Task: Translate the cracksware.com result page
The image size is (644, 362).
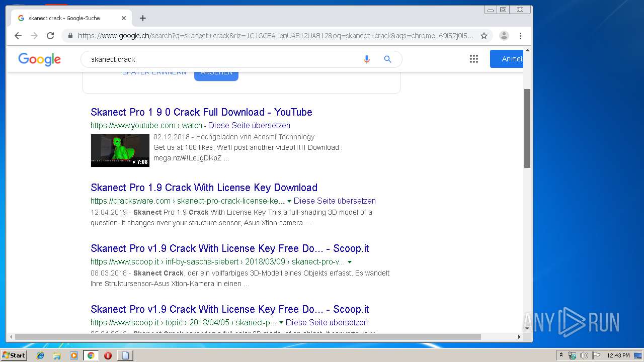Action: 335,201
